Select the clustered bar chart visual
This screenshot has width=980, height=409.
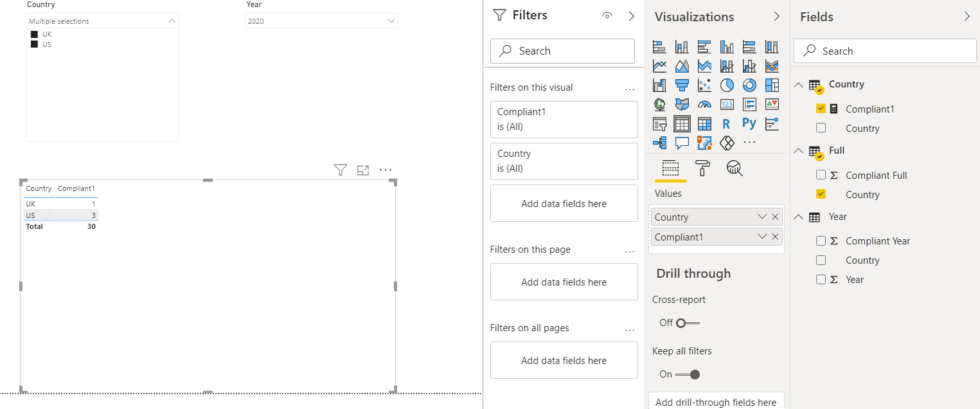pos(704,47)
